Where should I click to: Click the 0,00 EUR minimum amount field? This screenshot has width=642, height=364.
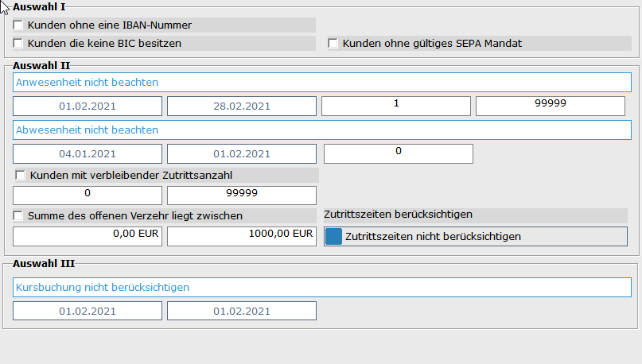point(88,236)
